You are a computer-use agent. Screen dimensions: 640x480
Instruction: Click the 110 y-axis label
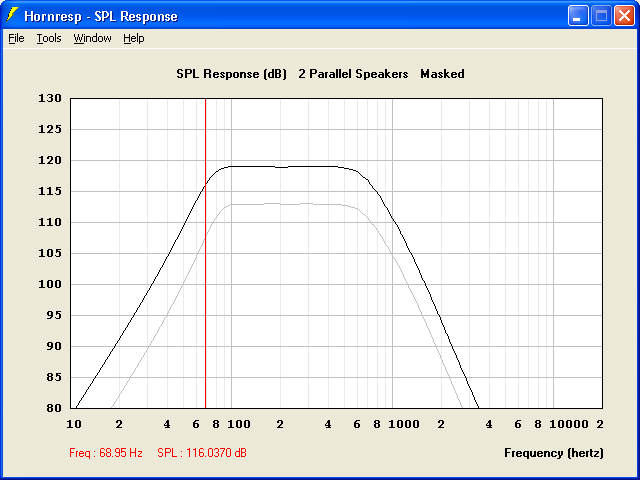(x=50, y=222)
